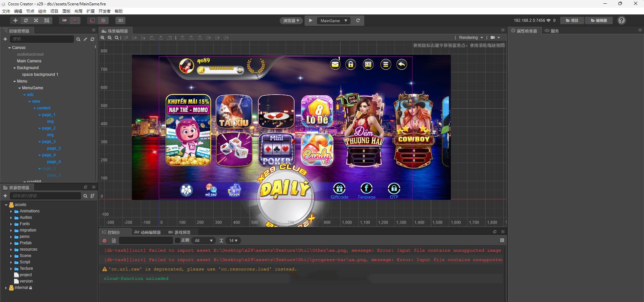Click the help question mark icon
The width and height of the screenshot is (644, 302).
[x=622, y=20]
